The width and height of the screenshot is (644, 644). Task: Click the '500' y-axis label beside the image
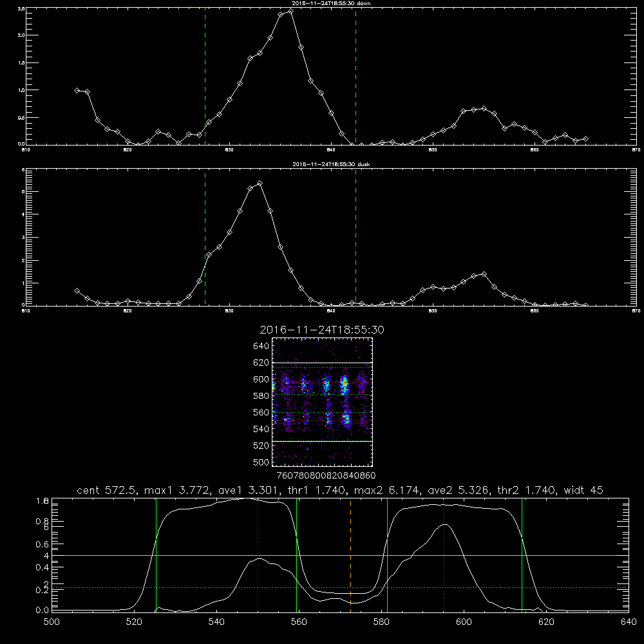tap(261, 462)
